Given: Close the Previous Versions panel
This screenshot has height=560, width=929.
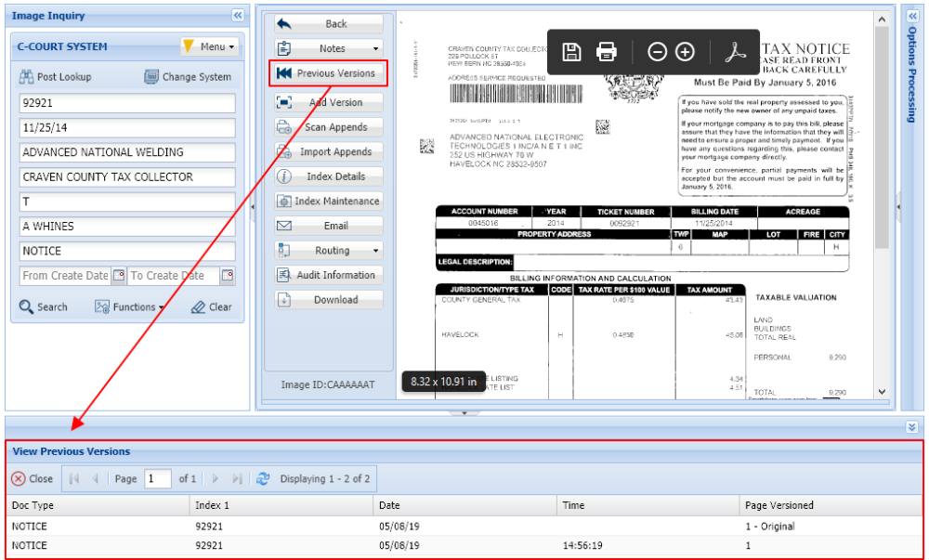Looking at the screenshot, I should (33, 478).
